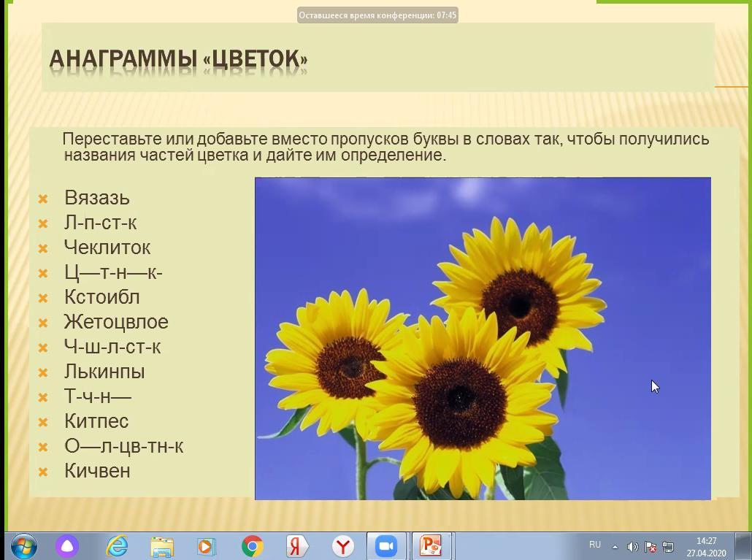Select the word Ч-ш-л-ст-к
This screenshot has width=752, height=560.
(x=112, y=347)
